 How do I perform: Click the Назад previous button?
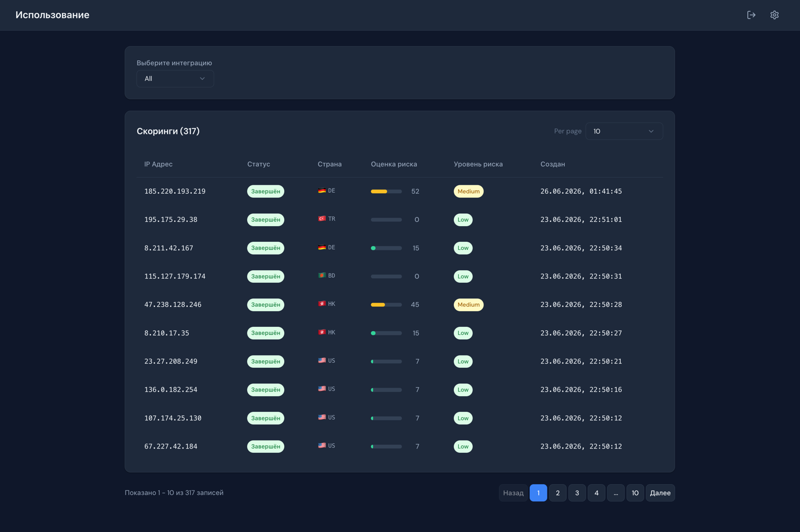pos(513,493)
